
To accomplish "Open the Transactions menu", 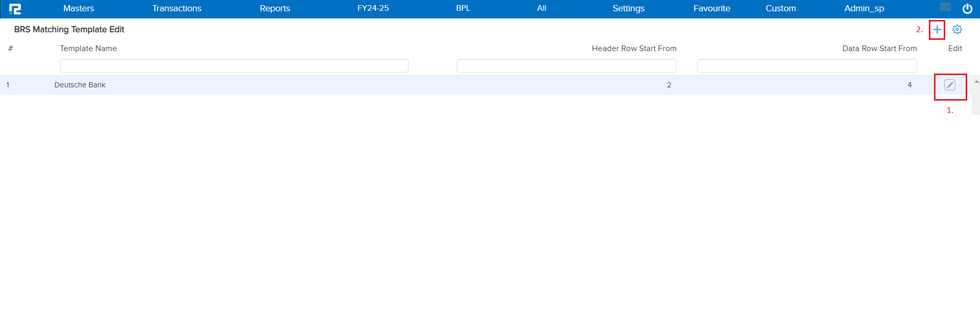I will [176, 9].
